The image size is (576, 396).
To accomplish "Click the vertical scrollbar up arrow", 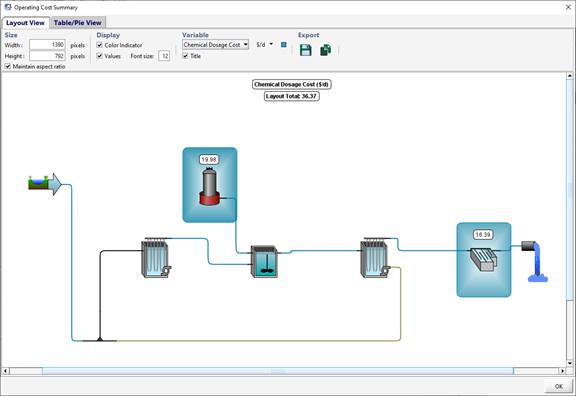I will click(x=570, y=76).
